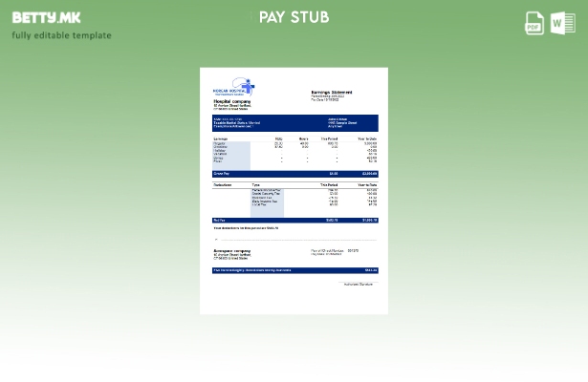588x382 pixels.
Task: Select the blue Gross Pay row
Action: pos(294,174)
